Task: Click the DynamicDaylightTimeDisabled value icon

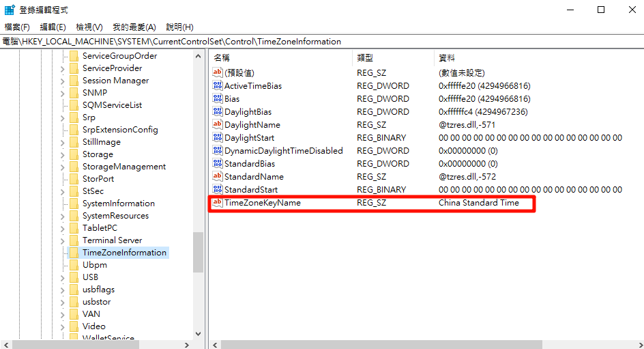Action: pyautogui.click(x=218, y=151)
